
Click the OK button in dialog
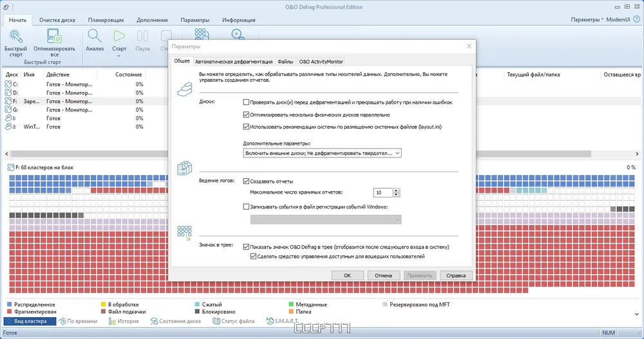point(347,275)
